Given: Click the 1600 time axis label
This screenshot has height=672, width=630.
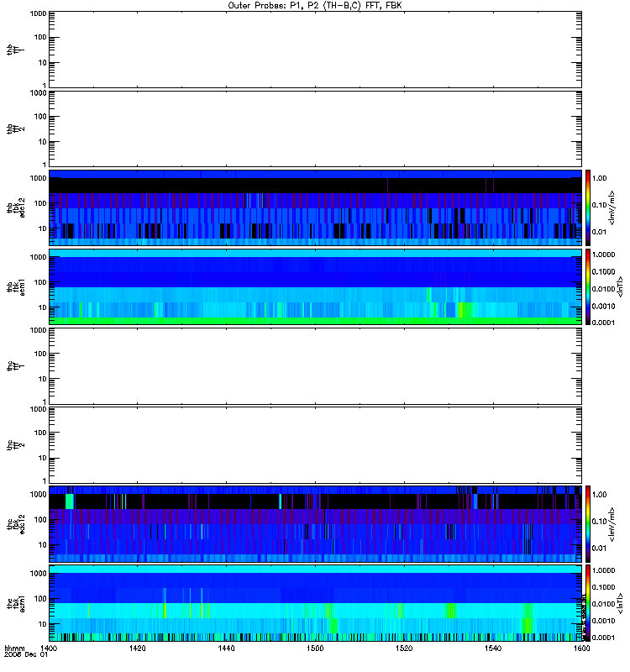Looking at the screenshot, I should pos(581,648).
